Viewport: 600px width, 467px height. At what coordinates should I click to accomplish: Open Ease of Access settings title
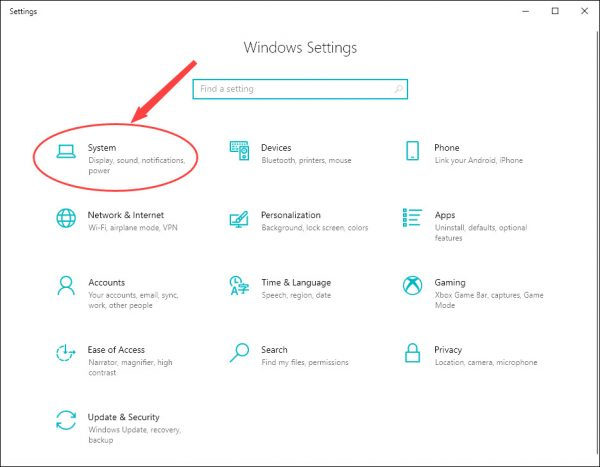116,350
